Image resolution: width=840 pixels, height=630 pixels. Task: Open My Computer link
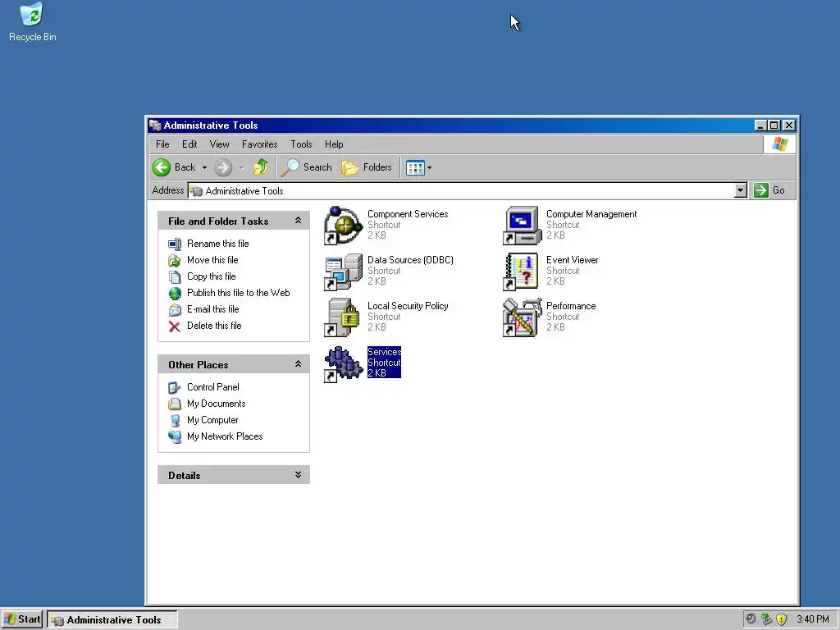pyautogui.click(x=212, y=420)
